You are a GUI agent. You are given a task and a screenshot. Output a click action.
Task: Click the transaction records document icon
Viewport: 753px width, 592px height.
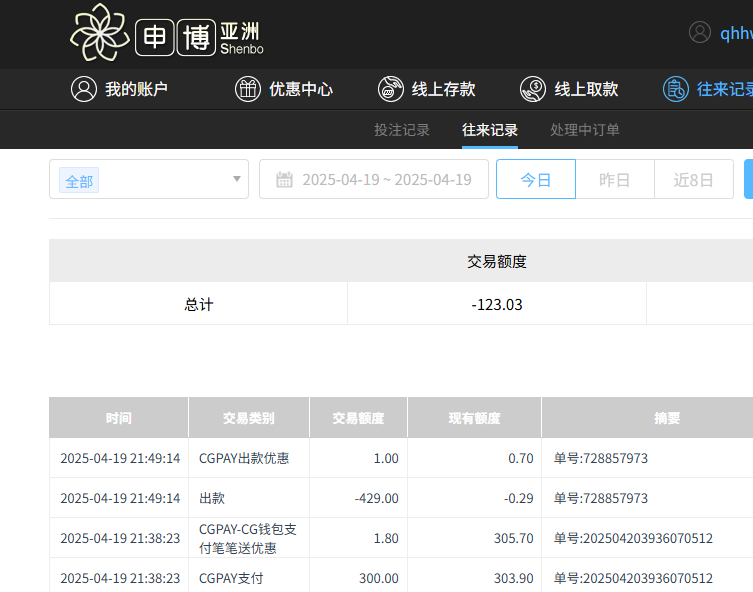pyautogui.click(x=676, y=89)
